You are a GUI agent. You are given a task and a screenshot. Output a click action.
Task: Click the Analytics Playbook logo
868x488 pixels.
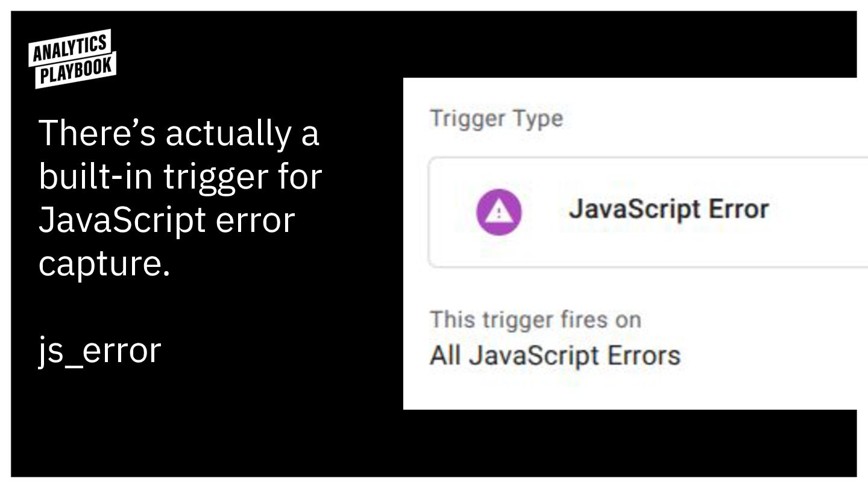pyautogui.click(x=72, y=58)
